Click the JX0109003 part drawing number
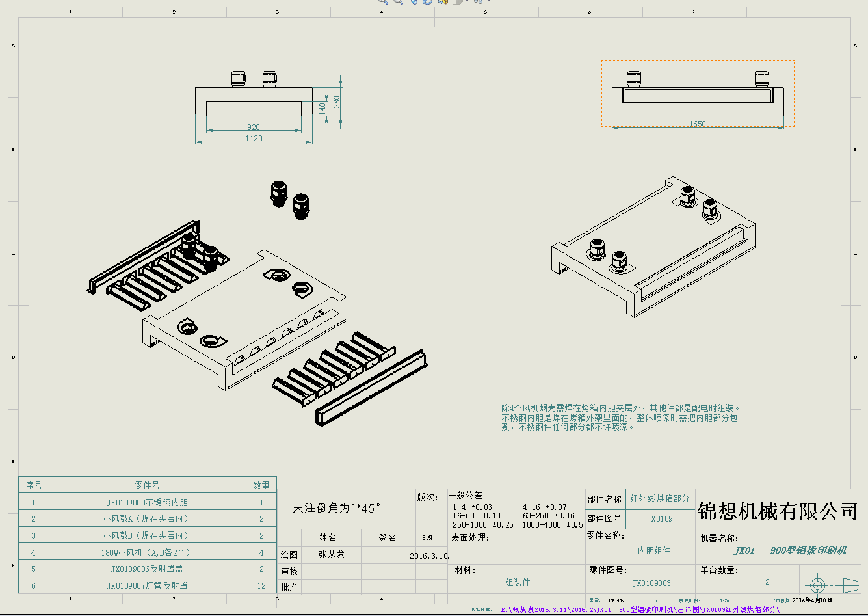 click(x=651, y=583)
